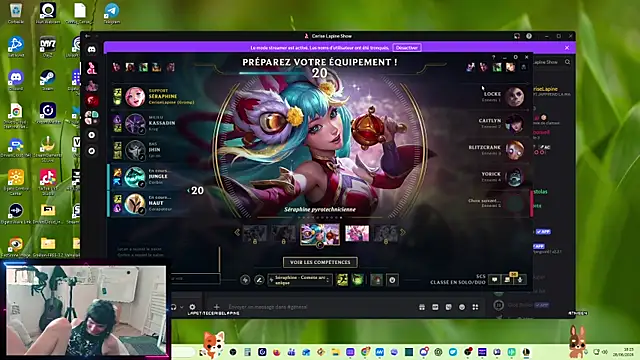The image size is (640, 360).
Task: Open Discord help icon in title bar
Action: [529, 36]
